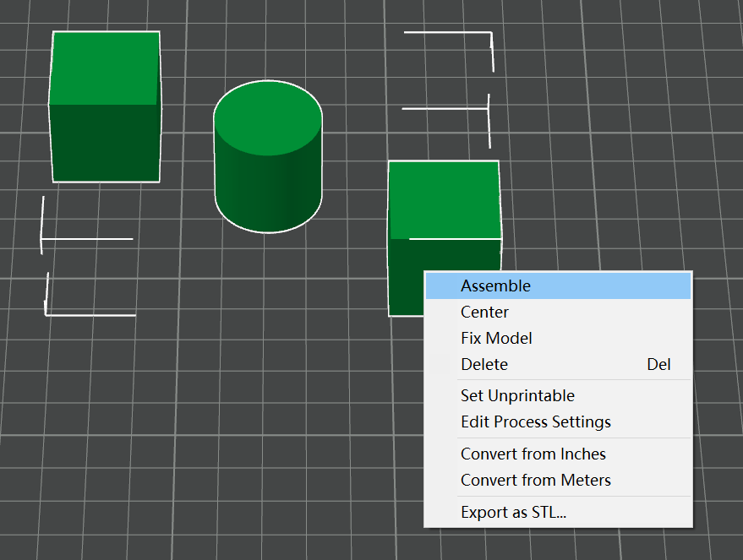Screen dimensions: 743x560
Task: Delete the selected model
Action: coord(484,364)
